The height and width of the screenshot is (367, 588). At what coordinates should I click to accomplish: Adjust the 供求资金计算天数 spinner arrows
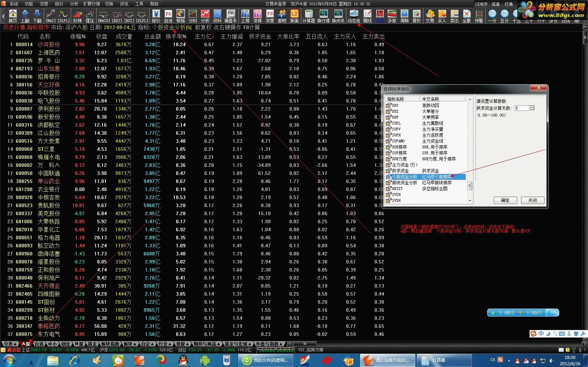click(532, 108)
